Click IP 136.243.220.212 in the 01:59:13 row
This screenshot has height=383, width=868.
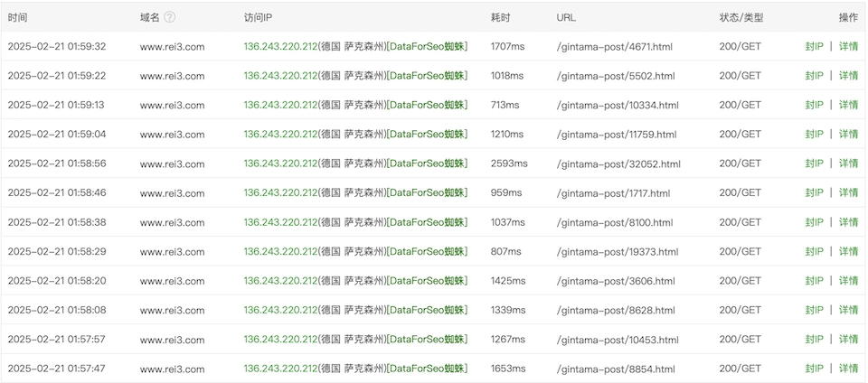[x=280, y=105]
